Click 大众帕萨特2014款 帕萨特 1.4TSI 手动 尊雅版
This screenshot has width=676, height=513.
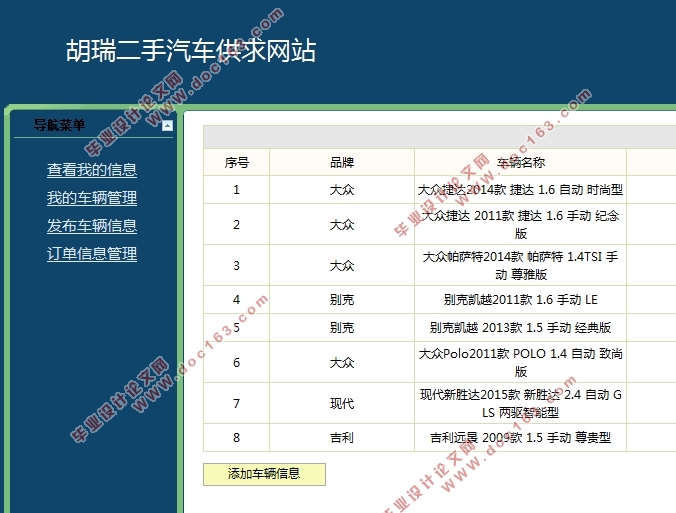click(520, 266)
